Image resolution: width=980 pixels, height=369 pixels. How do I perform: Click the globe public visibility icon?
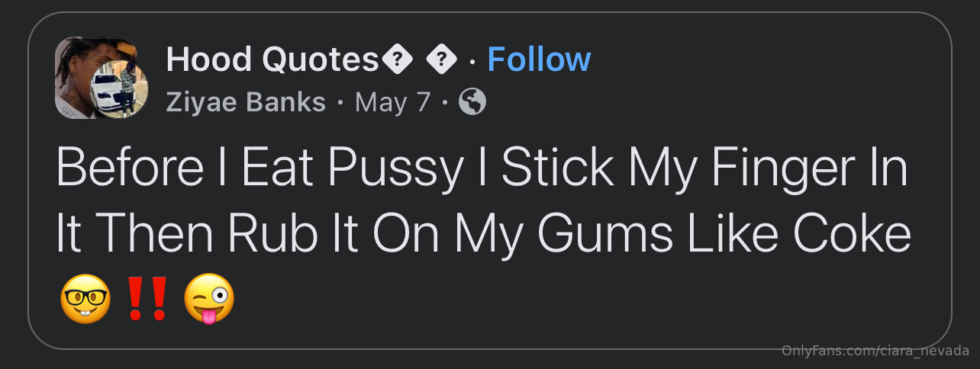tap(472, 102)
